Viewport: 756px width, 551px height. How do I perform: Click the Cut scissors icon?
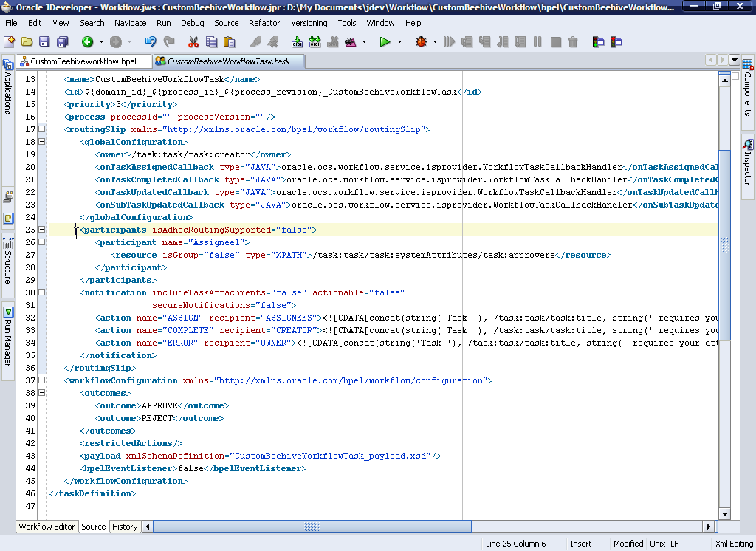tap(193, 42)
